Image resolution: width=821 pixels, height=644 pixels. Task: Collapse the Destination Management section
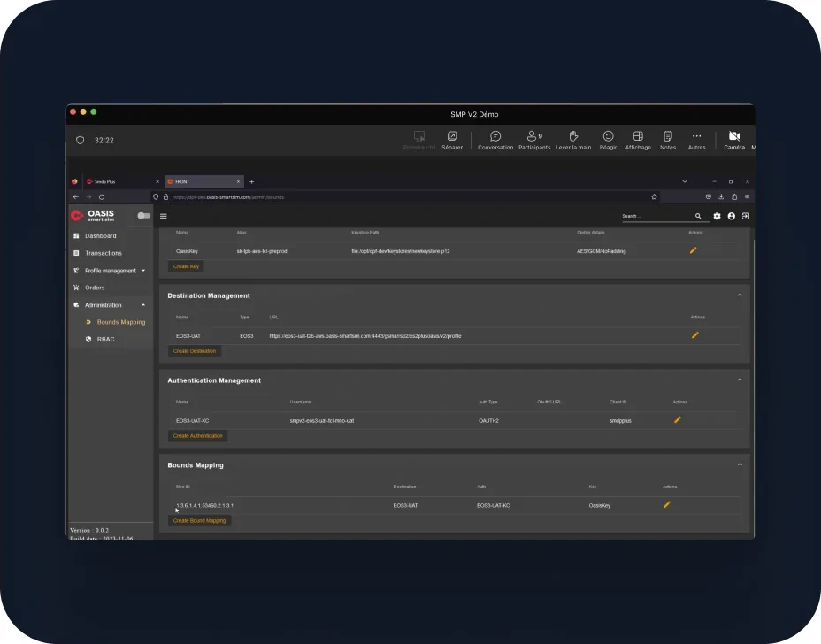click(x=740, y=295)
